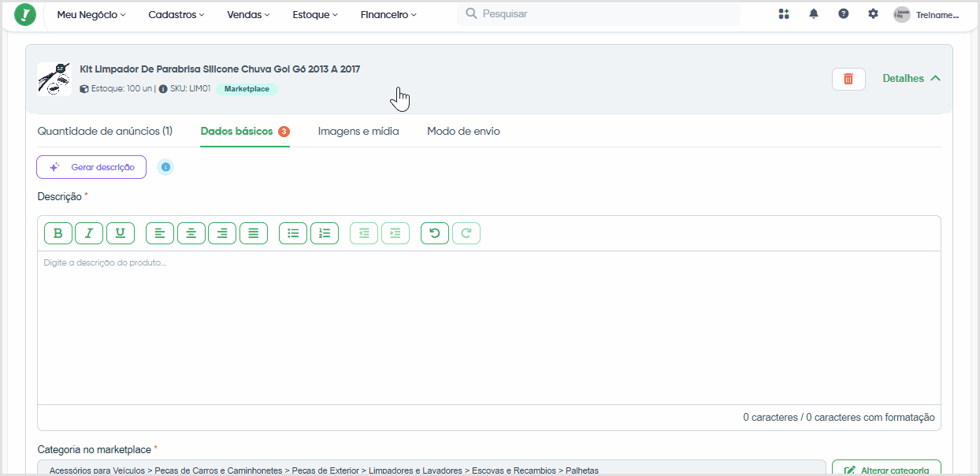Collapse the Detalhes section

911,79
